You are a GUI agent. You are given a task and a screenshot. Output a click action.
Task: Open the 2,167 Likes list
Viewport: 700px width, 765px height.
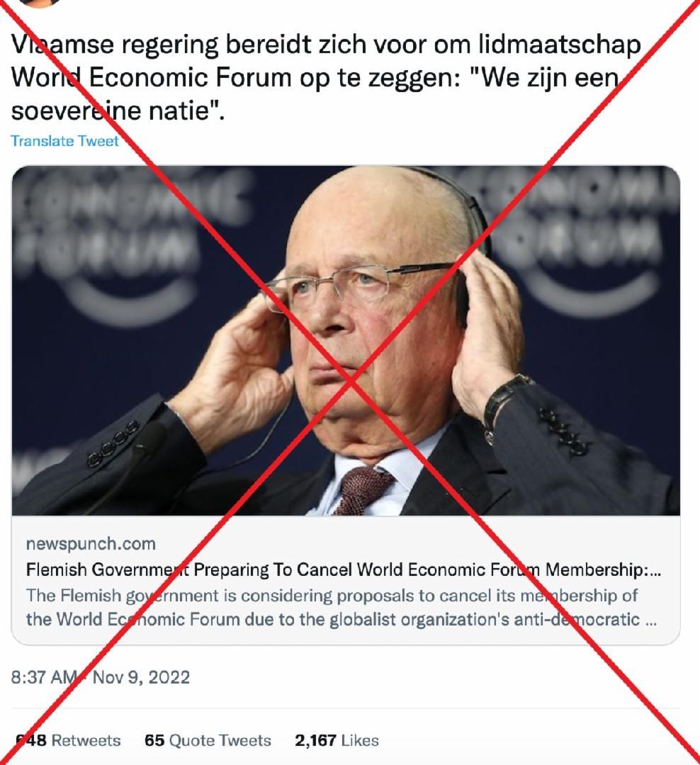337,740
